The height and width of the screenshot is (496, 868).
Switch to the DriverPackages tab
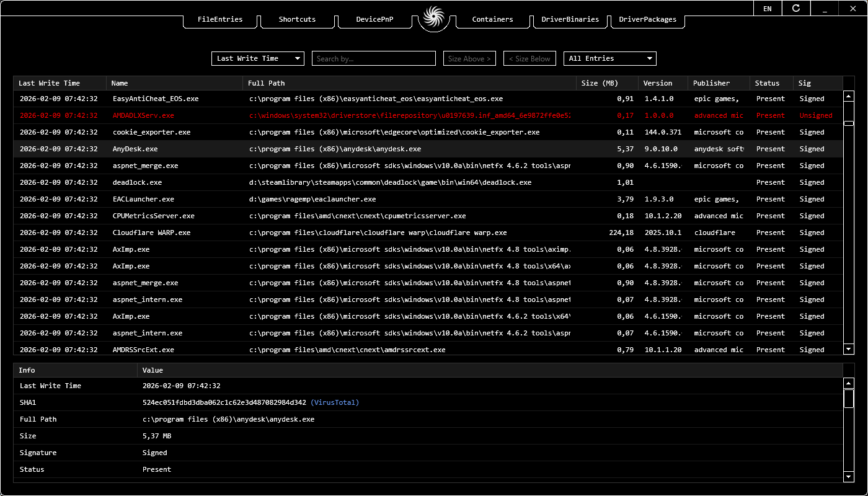point(647,19)
